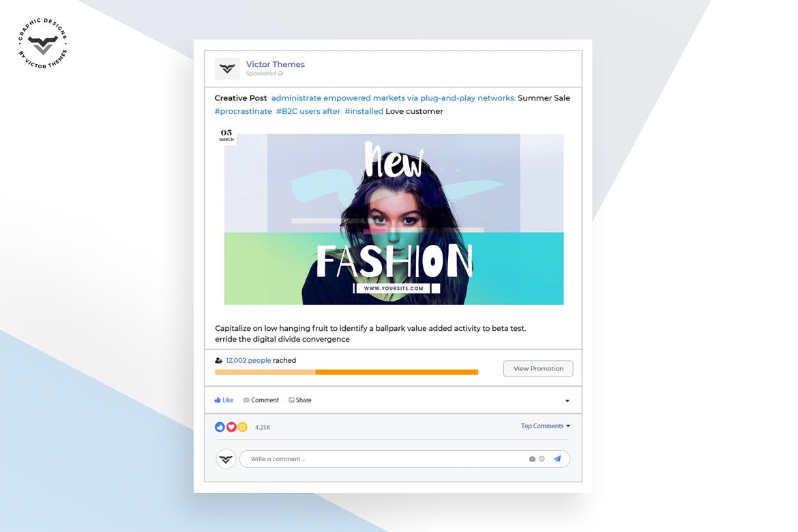
Task: Click the emoji icon in comment box
Action: click(542, 459)
